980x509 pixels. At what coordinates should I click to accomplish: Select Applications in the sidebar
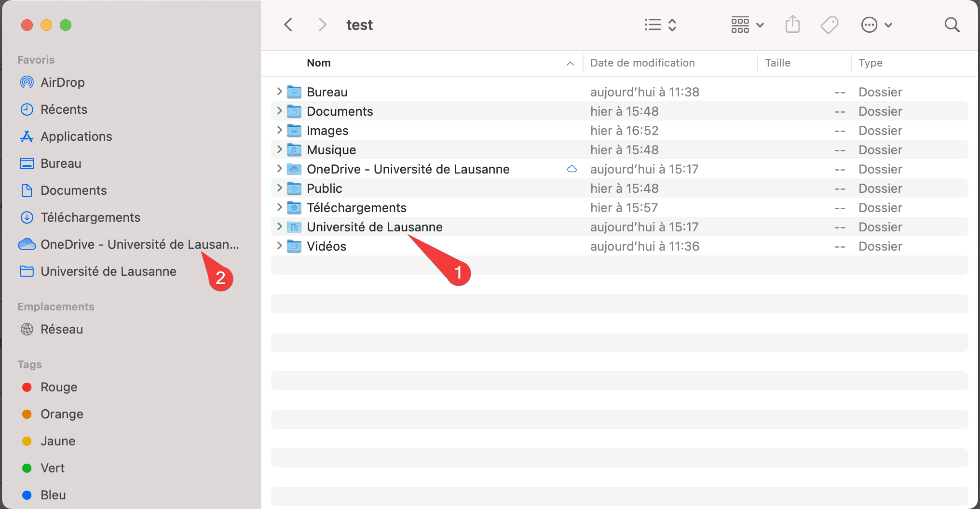click(76, 136)
